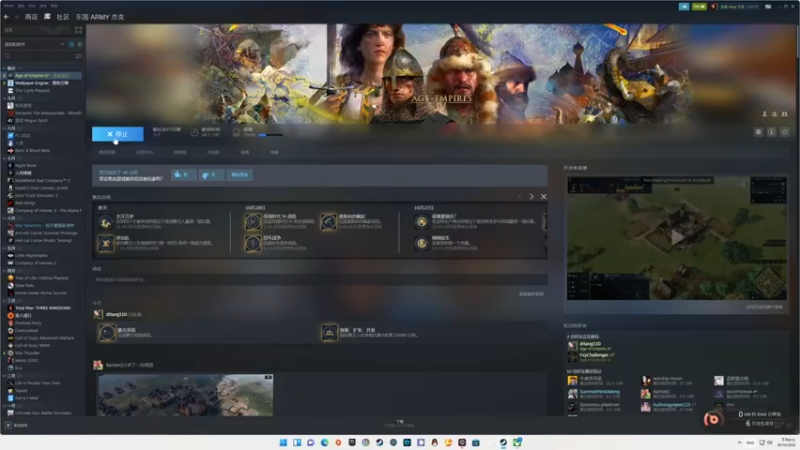This screenshot has height=450, width=800.
Task: Play the developer broadcast video
Action: pyautogui.click(x=677, y=237)
